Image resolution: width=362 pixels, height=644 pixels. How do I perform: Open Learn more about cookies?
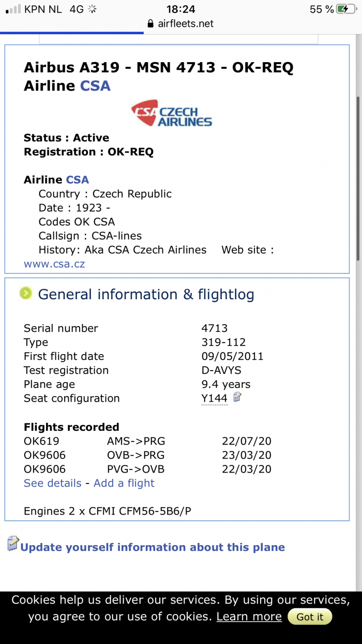[249, 617]
